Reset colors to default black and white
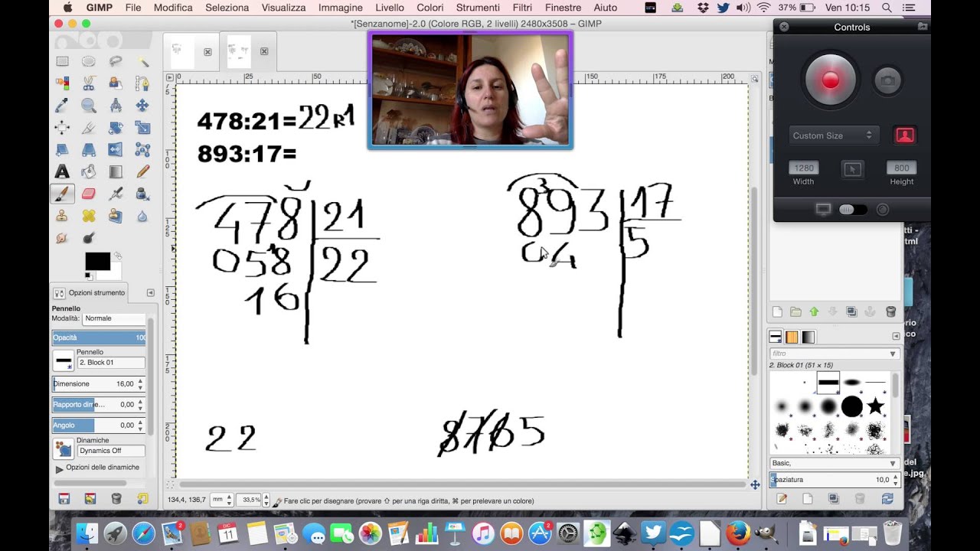 tap(89, 275)
